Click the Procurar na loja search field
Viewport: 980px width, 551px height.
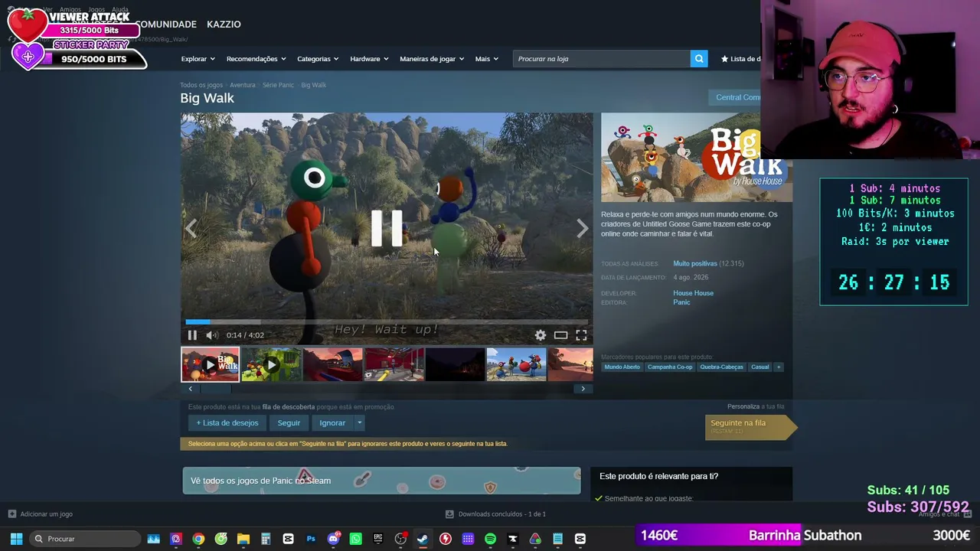[602, 59]
